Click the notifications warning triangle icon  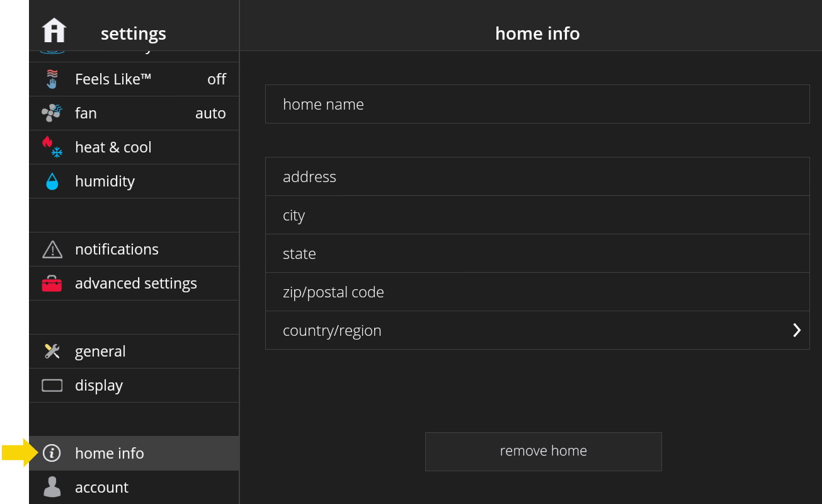[52, 249]
